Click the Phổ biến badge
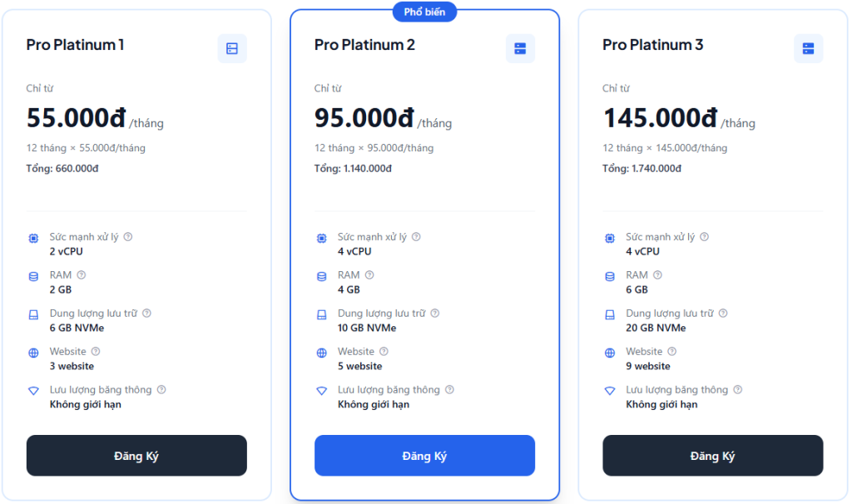The width and height of the screenshot is (852, 504). pos(425,12)
